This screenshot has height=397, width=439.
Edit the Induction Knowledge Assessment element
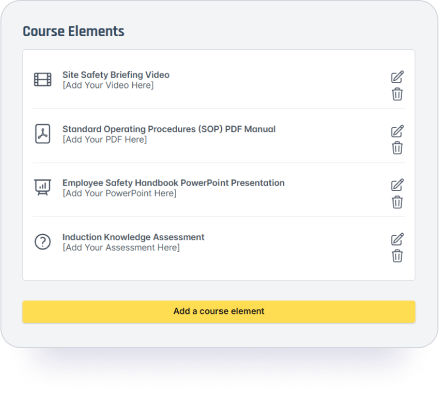click(397, 239)
